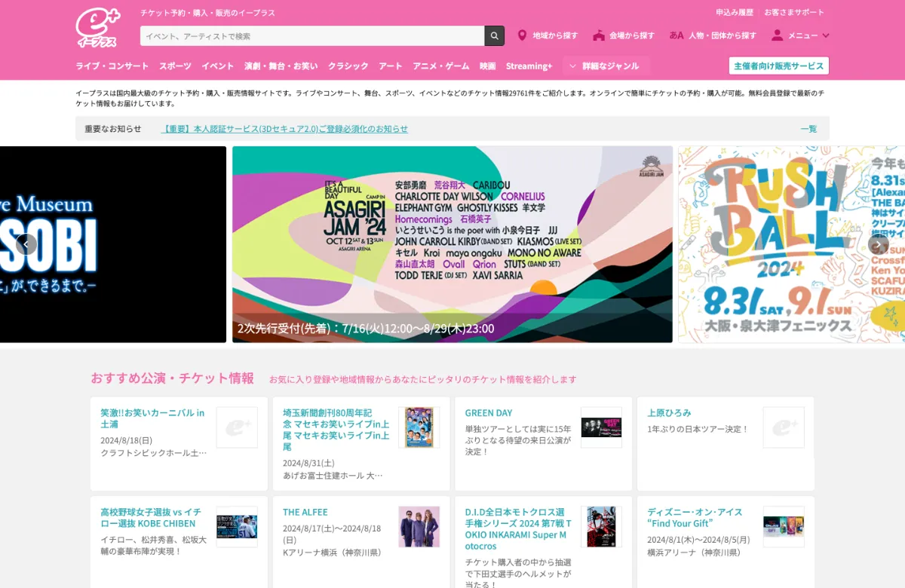Viewport: 905px width, 588px height.
Task: Open the メニュー dropdown chevron
Action: [826, 35]
